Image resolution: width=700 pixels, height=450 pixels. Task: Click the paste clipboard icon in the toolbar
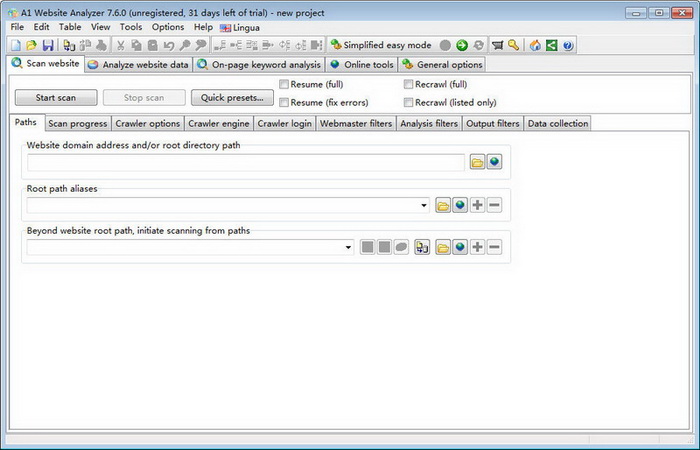click(x=153, y=45)
